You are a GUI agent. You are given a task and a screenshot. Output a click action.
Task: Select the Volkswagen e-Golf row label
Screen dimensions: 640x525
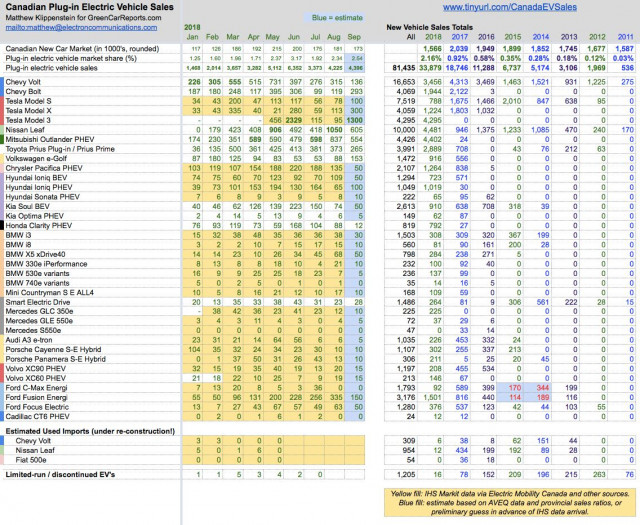point(36,158)
